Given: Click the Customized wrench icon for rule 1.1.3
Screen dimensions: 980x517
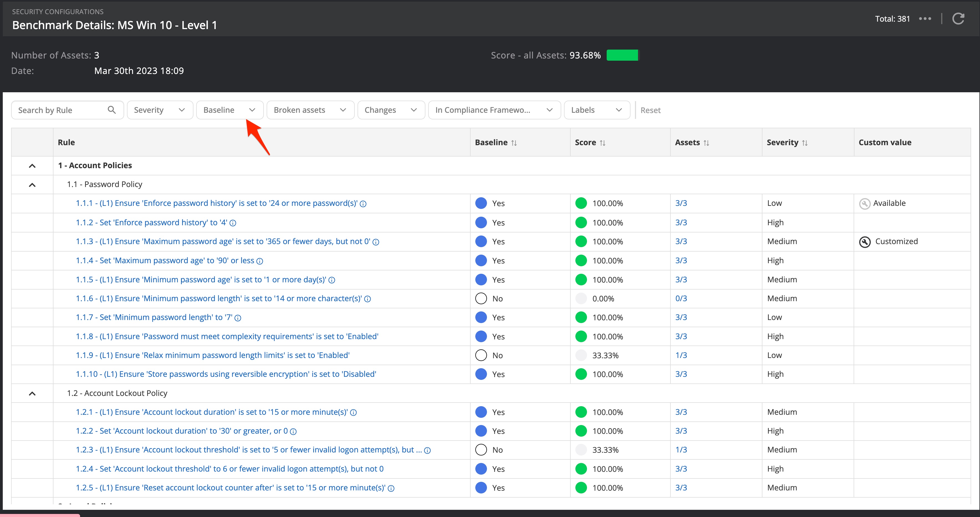Looking at the screenshot, I should point(865,242).
